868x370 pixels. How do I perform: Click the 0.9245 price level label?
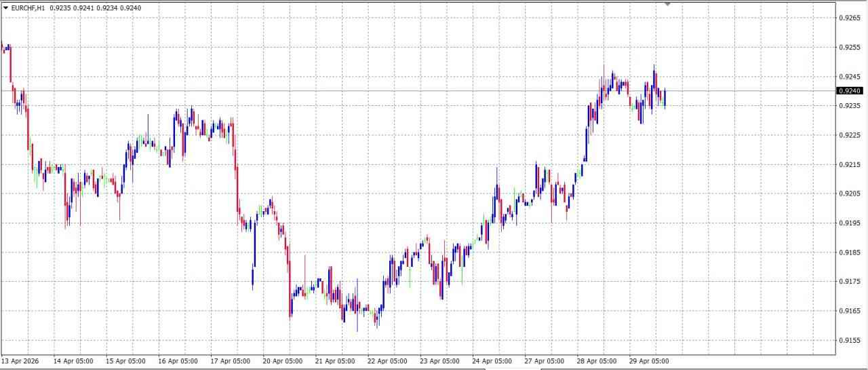coord(850,76)
